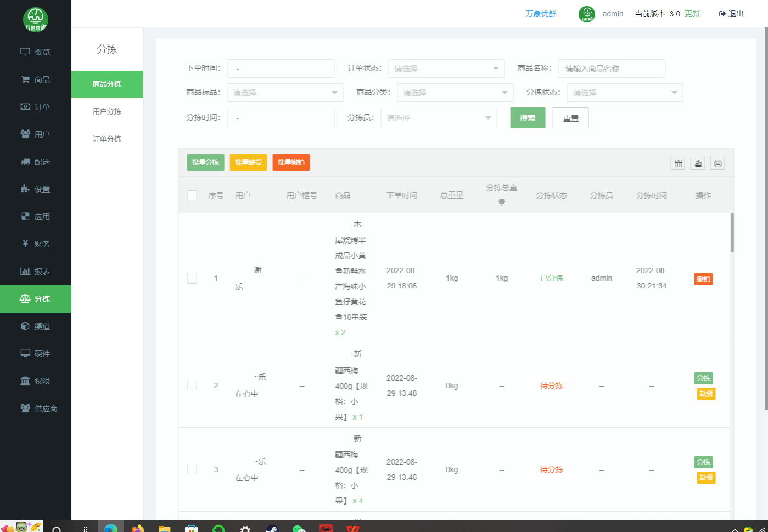The height and width of the screenshot is (532, 768).
Task: Open 概览 overview in the sidebar
Action: [36, 52]
